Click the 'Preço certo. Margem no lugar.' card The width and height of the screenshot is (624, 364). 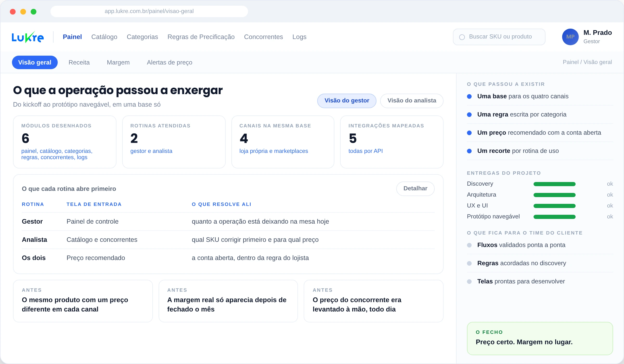(x=540, y=339)
